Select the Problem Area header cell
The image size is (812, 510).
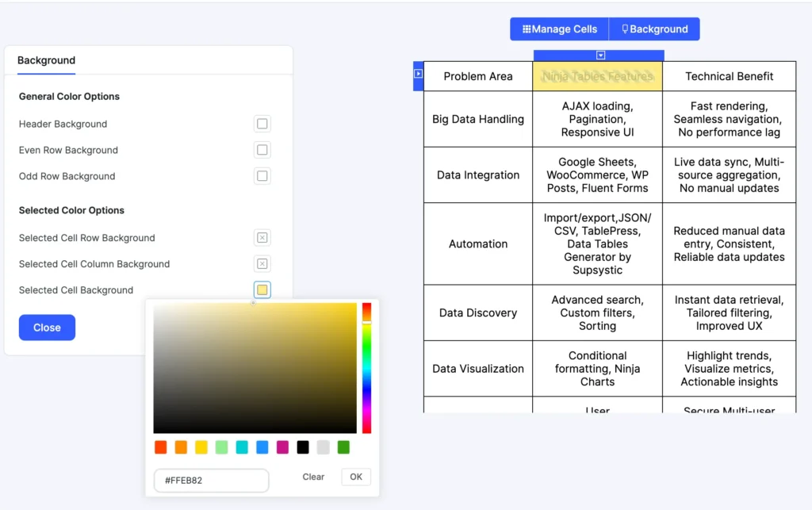tap(478, 76)
